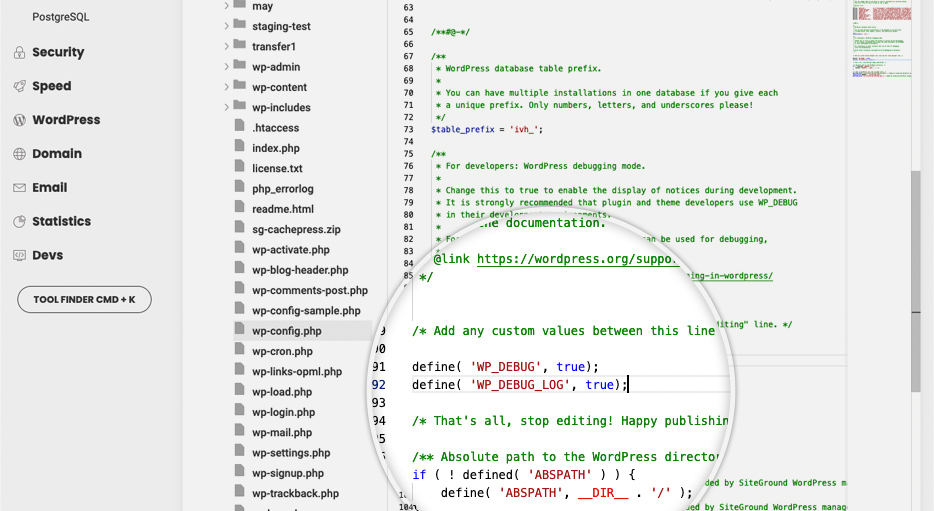Open wp-links-opml.php in file tree
Image resolution: width=934 pixels, height=511 pixels.
297,372
